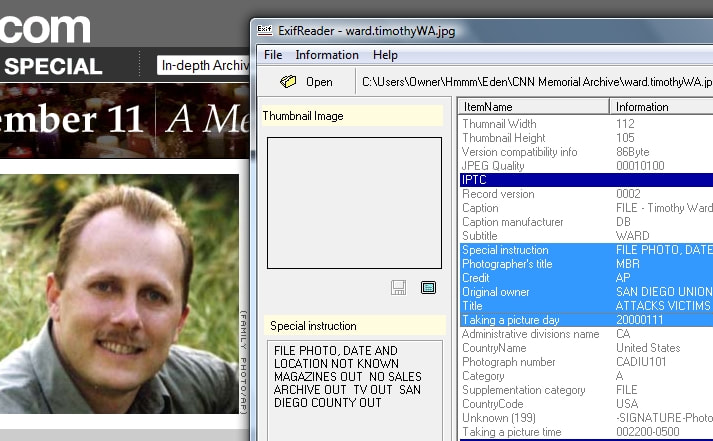Open the Information menu

(326, 55)
